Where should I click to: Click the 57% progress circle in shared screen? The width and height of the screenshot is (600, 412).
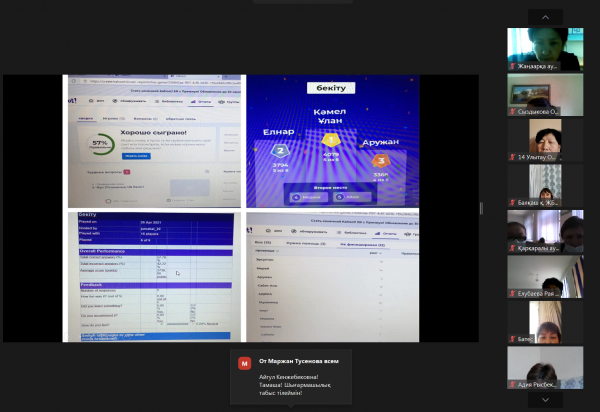tap(100, 143)
